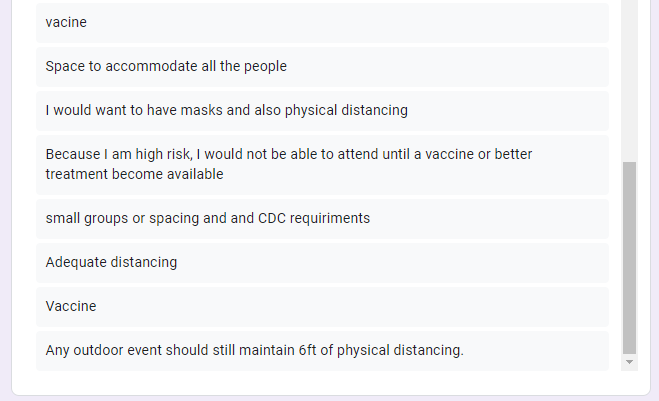Click the white card area below the responses
Viewport: 659px width, 401px height.
[x=331, y=383]
